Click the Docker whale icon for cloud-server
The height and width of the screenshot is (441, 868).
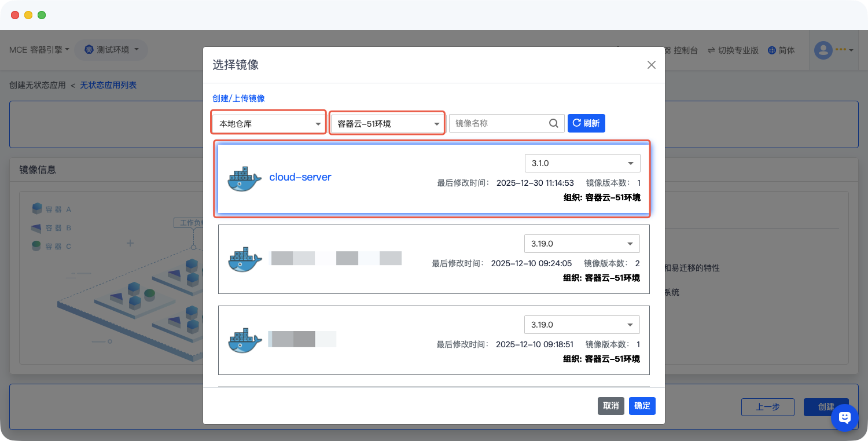click(245, 179)
